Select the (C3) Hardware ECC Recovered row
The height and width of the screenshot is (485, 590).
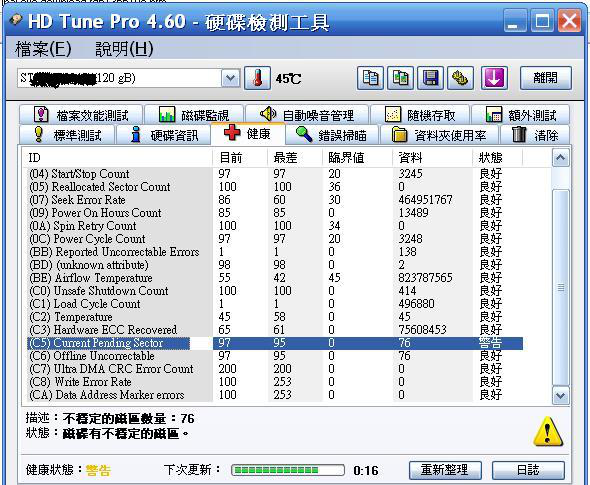coord(275,330)
